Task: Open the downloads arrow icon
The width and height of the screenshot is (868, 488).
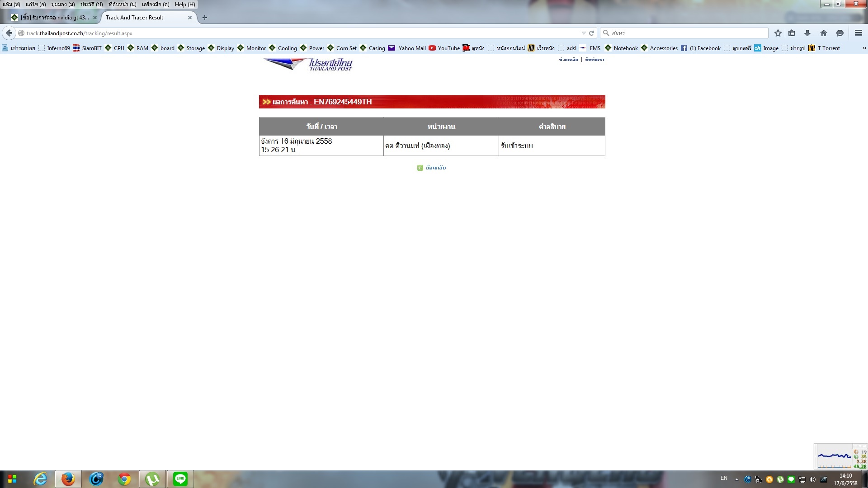Action: 807,33
